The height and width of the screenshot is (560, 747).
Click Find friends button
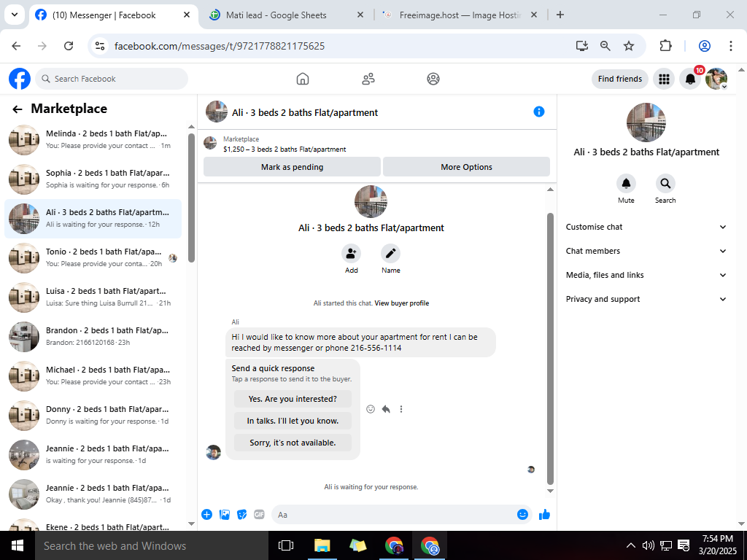[x=620, y=79]
